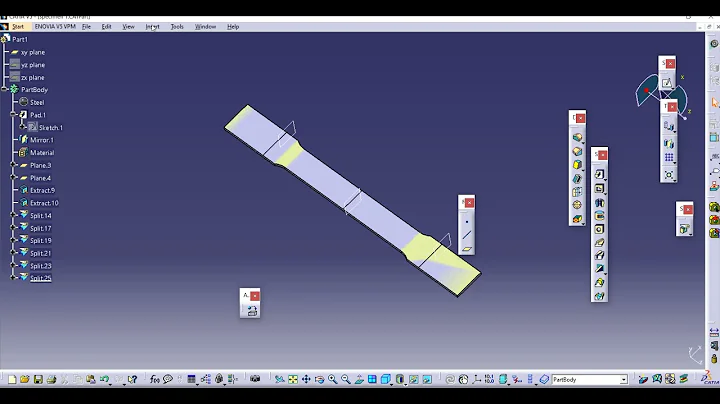Open the Tools menu
Viewport: 720px width, 404px height.
(177, 27)
